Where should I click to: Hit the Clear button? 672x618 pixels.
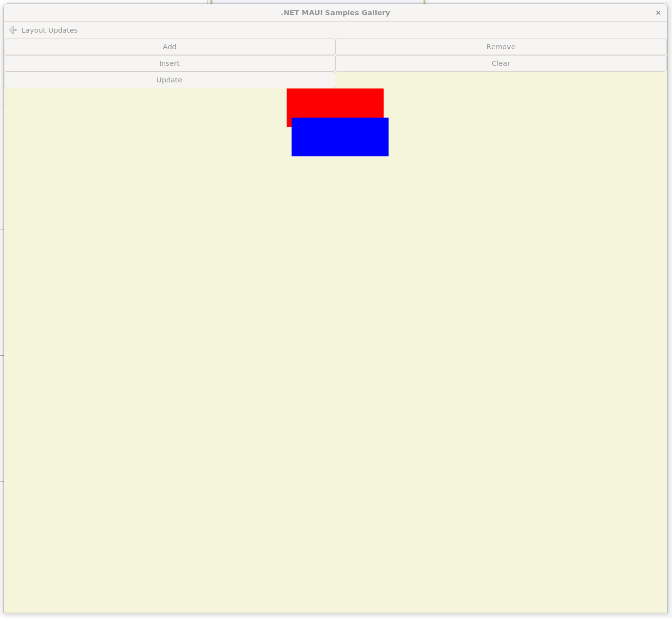(x=500, y=63)
